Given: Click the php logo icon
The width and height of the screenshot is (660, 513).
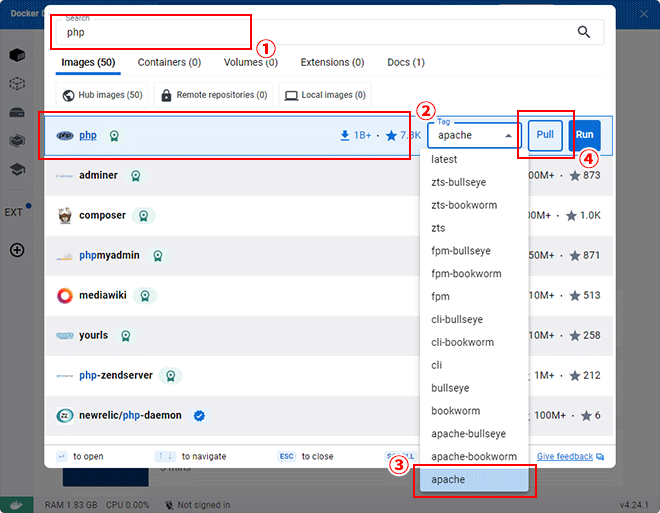Looking at the screenshot, I should (x=65, y=136).
